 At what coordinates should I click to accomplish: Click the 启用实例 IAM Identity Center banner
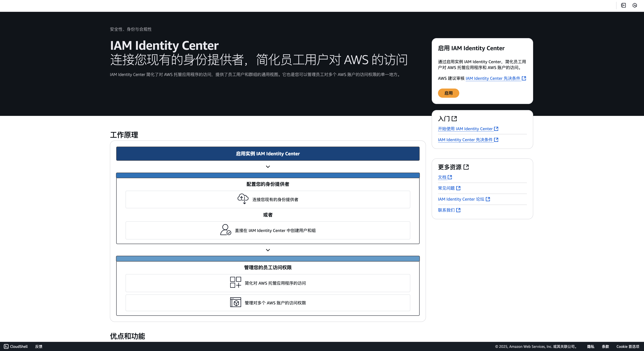point(268,154)
